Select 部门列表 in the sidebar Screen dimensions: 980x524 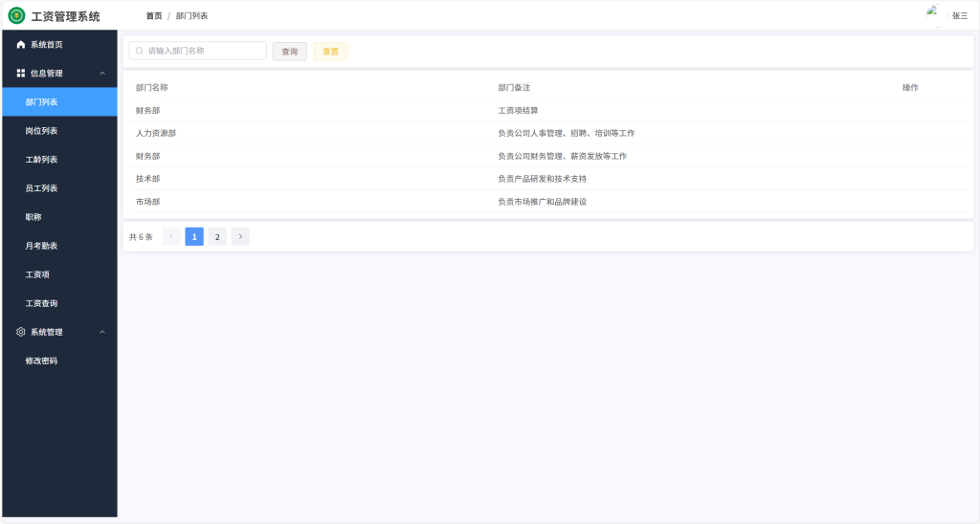point(59,101)
